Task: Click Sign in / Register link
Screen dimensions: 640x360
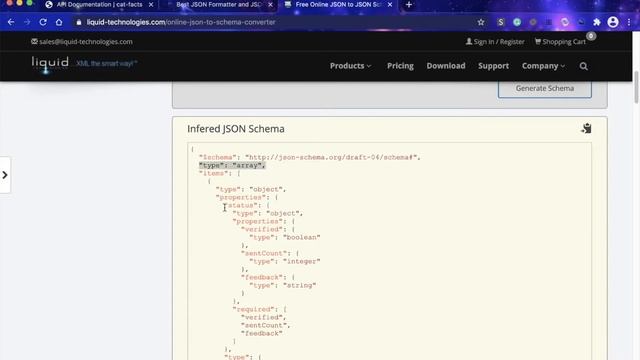Action: pos(495,42)
